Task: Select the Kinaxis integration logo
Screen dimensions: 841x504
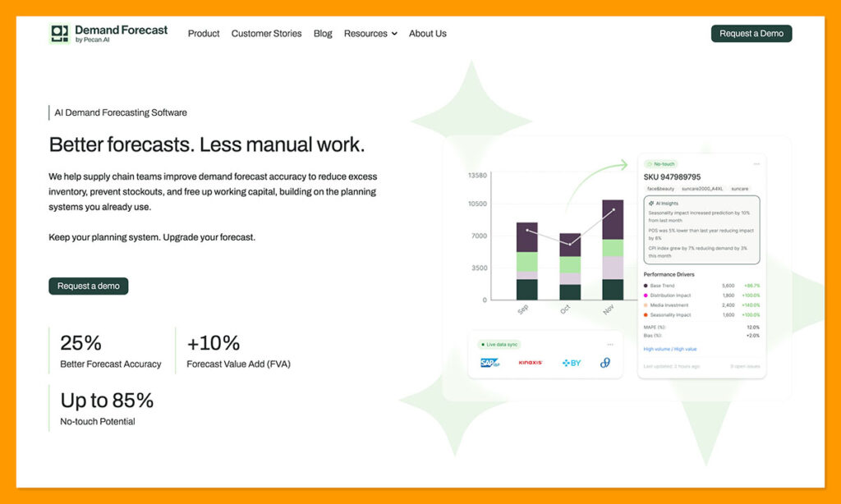Action: click(531, 363)
